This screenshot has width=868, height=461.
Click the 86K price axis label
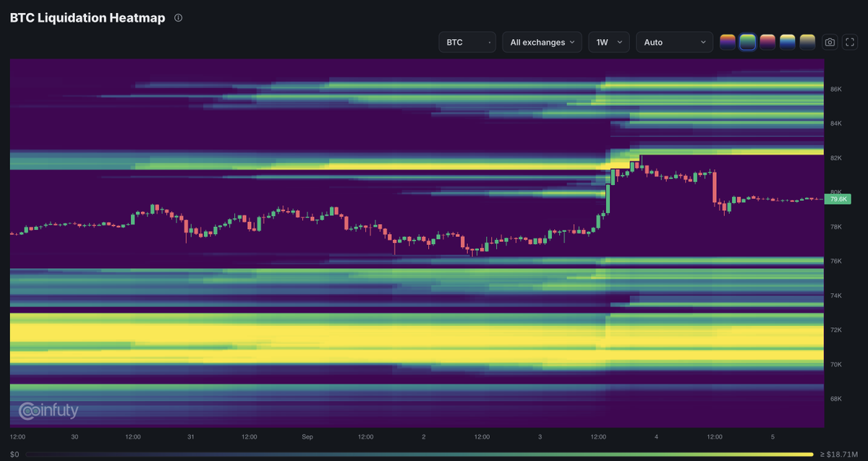pos(836,90)
